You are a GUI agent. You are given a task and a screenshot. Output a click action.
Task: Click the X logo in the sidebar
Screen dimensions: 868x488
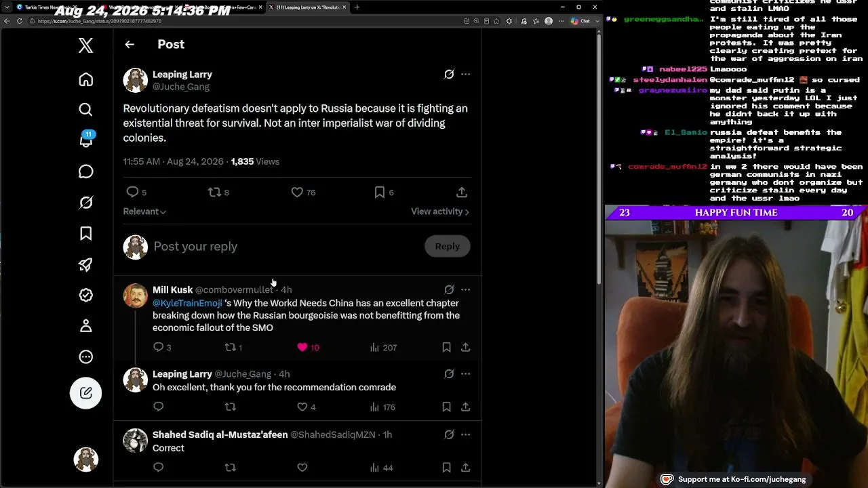pyautogui.click(x=85, y=45)
